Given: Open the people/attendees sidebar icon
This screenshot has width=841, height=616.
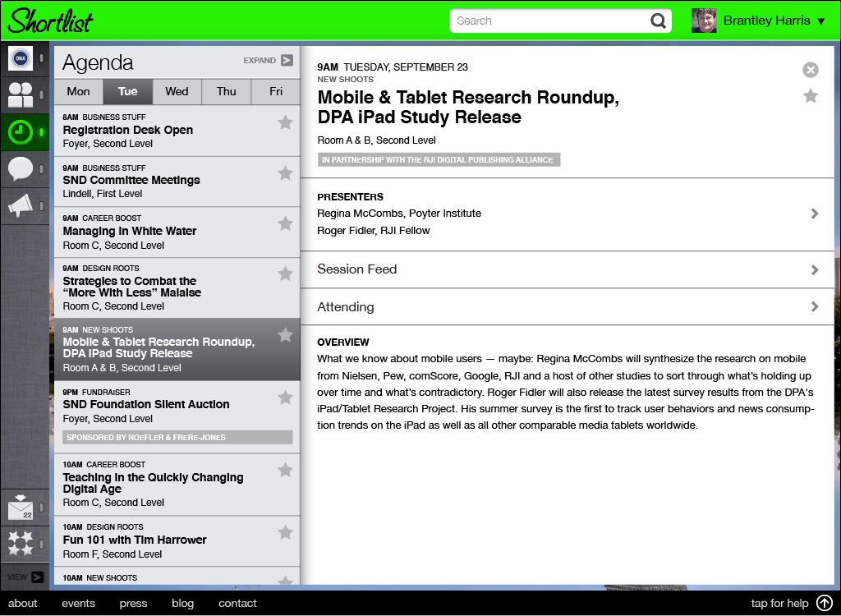Looking at the screenshot, I should [x=21, y=95].
